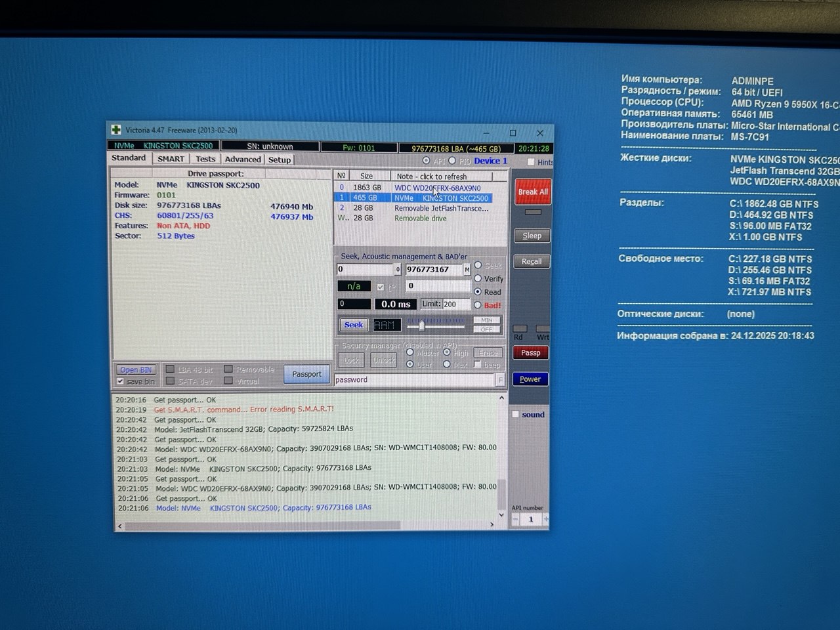The width and height of the screenshot is (840, 630).
Task: Click the Lock button in Security manager
Action: [x=352, y=360]
